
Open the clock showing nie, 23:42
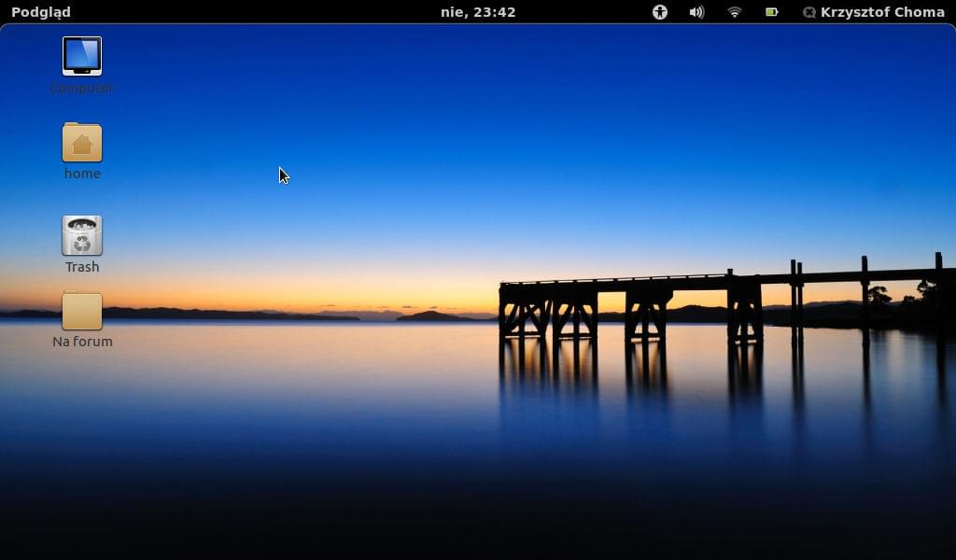tap(478, 12)
